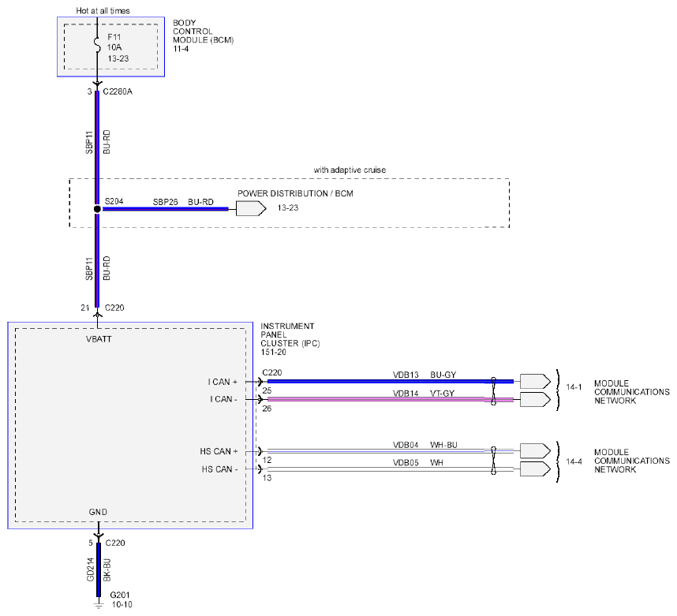Click the GD214 circuit label
This screenshot has width=677, height=616.
point(90,569)
